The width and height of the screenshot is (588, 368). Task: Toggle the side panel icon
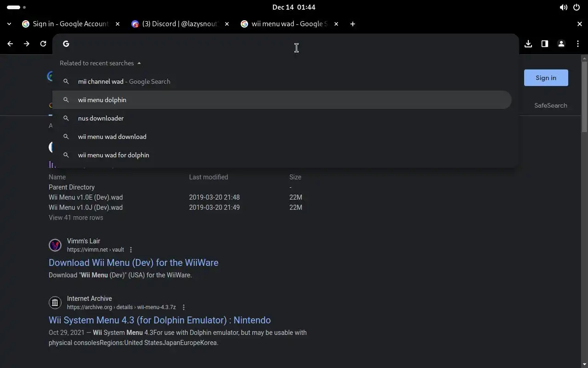tap(545, 44)
